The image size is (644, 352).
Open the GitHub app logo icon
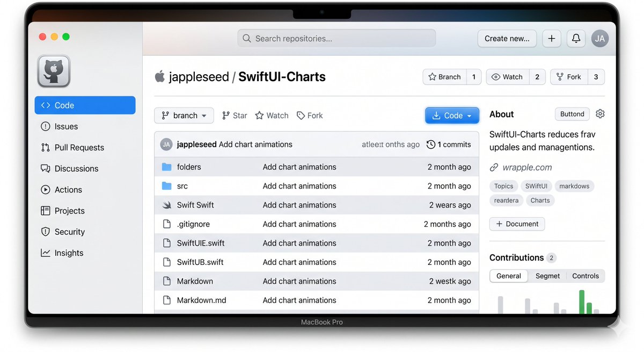coord(54,71)
